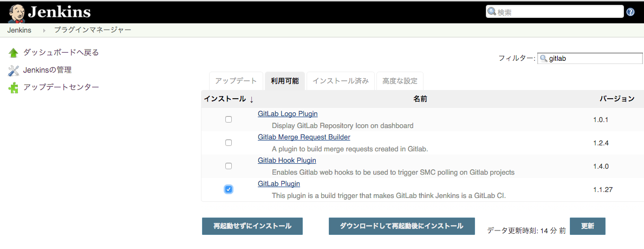Click the magnifier icon in top search box
This screenshot has height=249, width=644.
492,11
